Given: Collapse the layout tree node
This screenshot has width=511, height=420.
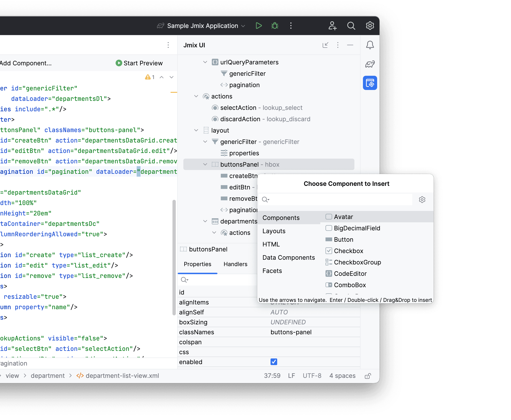Looking at the screenshot, I should [196, 130].
